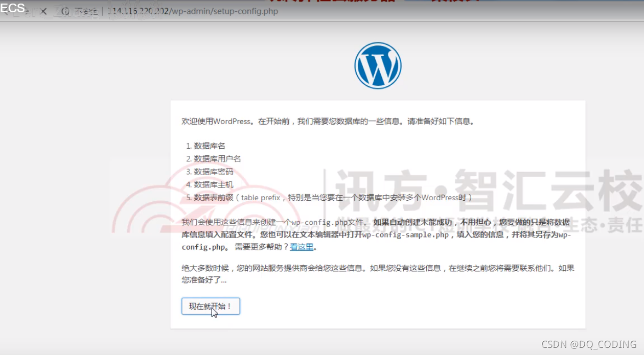Click the browser stop loading X icon
644x355 pixels.
tap(43, 11)
